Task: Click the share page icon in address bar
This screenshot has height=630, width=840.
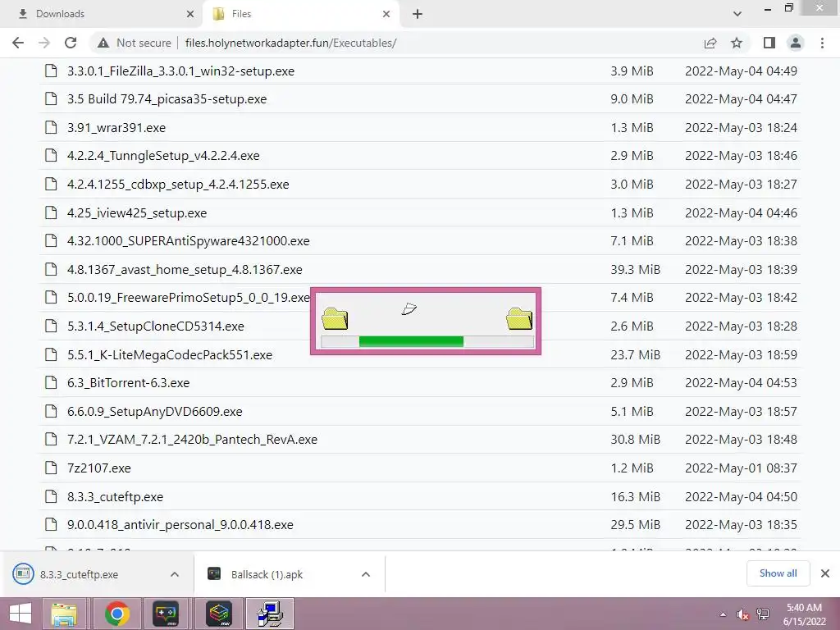Action: tap(710, 43)
